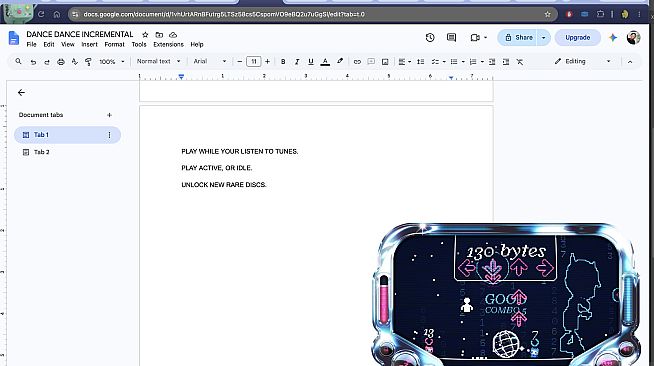Toggle italic formatting

(297, 62)
